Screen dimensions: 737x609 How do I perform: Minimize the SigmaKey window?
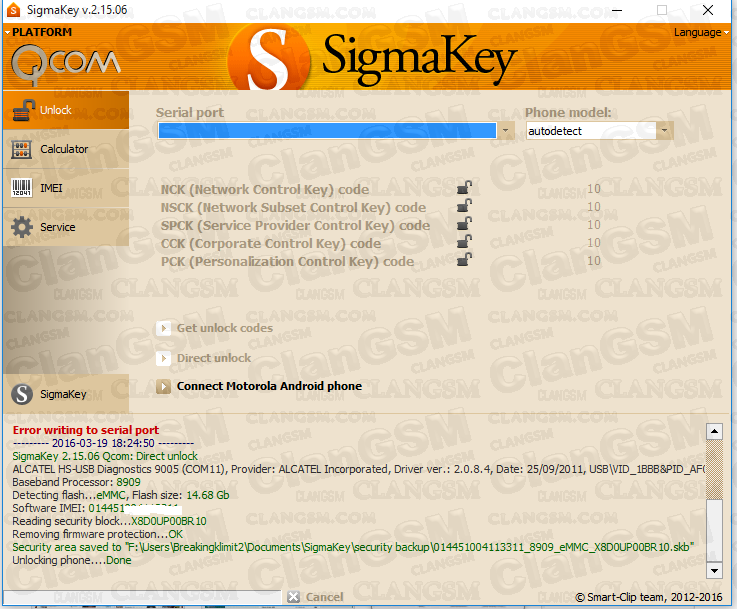pos(617,10)
